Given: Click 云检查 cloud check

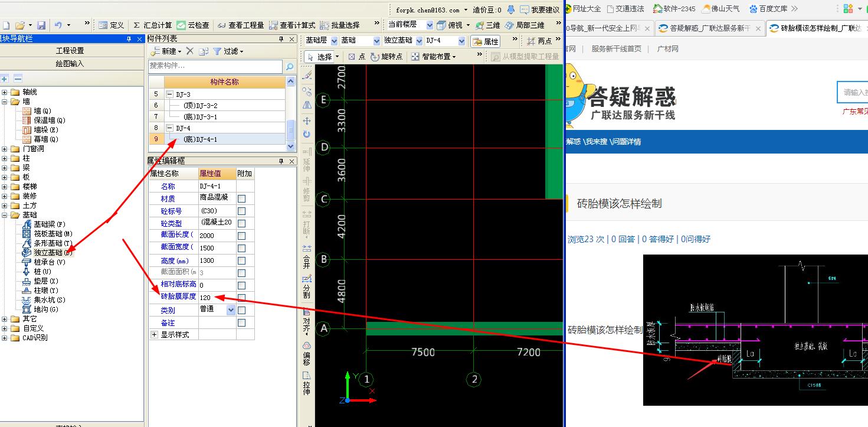Looking at the screenshot, I should 193,25.
